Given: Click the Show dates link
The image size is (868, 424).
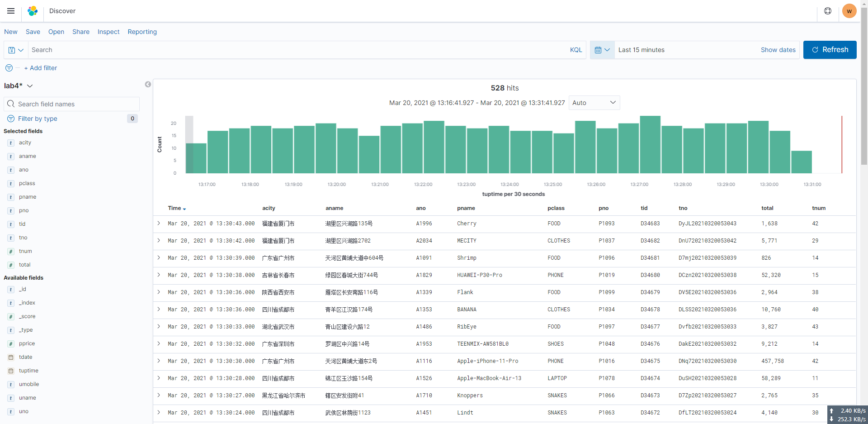Looking at the screenshot, I should [778, 50].
